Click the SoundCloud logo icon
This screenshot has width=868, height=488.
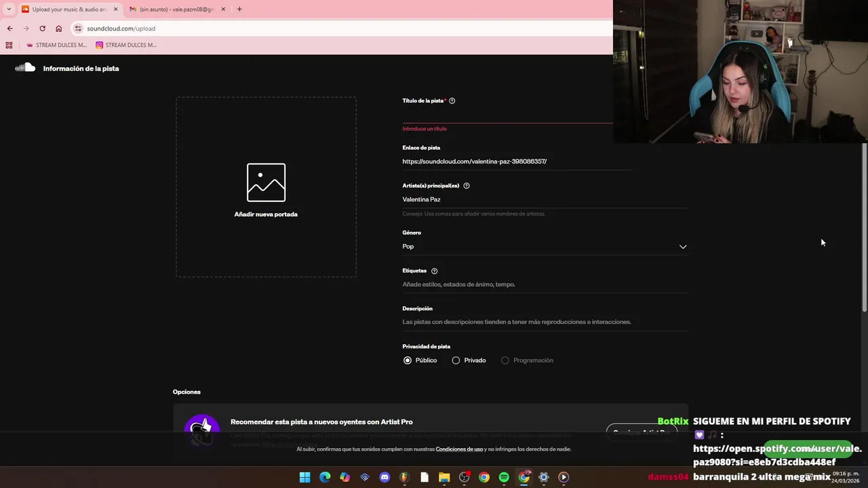(25, 67)
